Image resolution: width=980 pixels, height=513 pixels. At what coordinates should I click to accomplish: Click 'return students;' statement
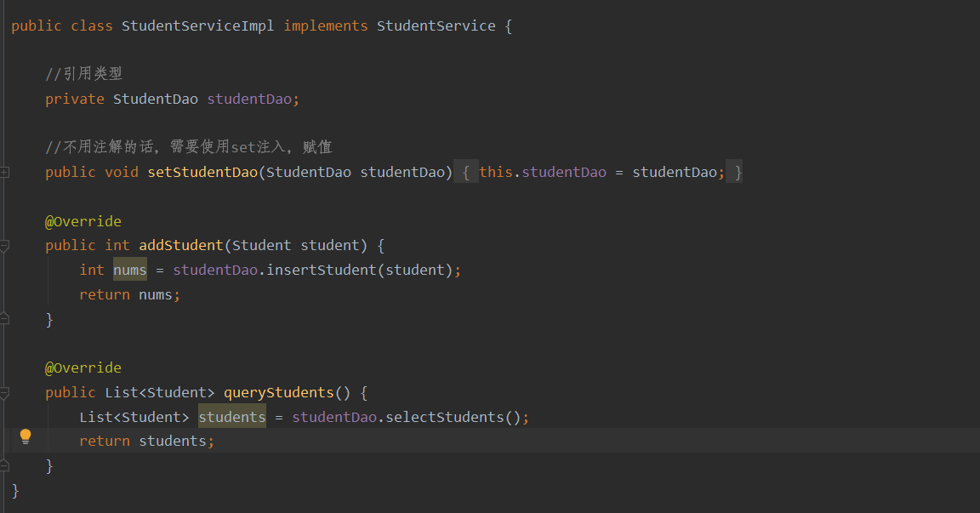coord(146,442)
